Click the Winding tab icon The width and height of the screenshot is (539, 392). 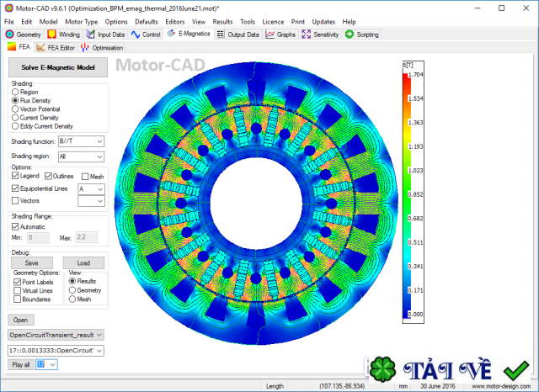point(52,34)
